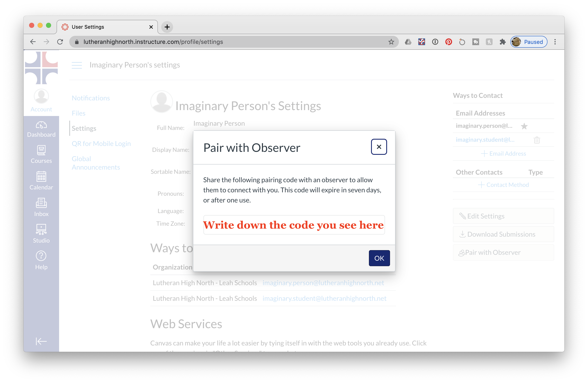This screenshot has height=383, width=588.
Task: Go forward in browser history
Action: (x=46, y=42)
